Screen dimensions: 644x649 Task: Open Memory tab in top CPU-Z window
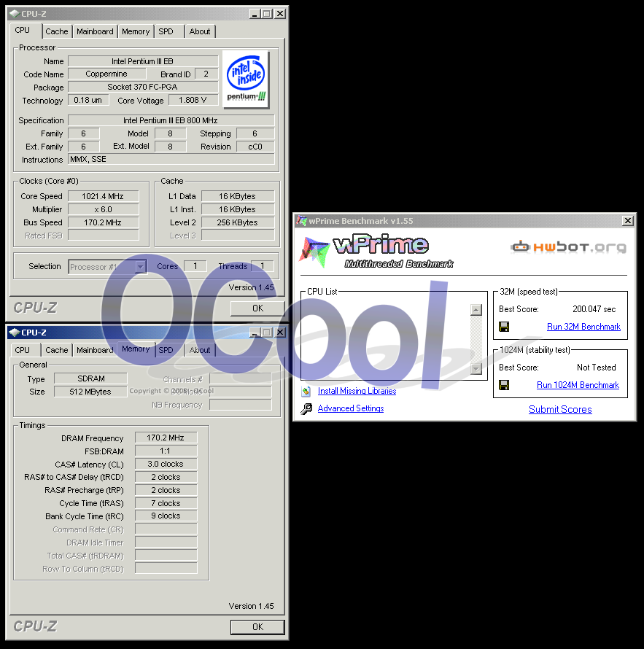point(136,31)
